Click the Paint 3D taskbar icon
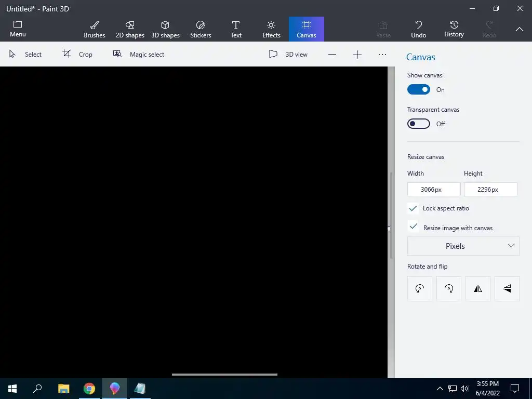532x399 pixels. [115, 389]
